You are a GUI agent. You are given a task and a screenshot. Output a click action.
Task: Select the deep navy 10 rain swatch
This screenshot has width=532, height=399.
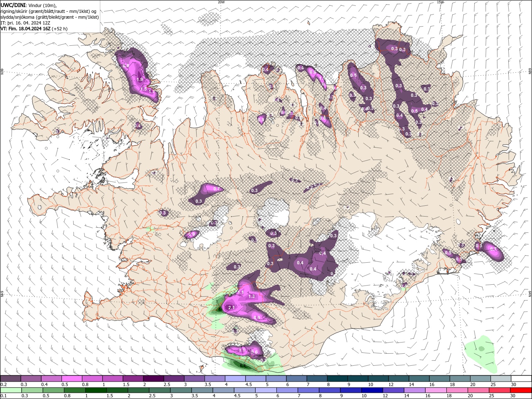click(x=372, y=390)
